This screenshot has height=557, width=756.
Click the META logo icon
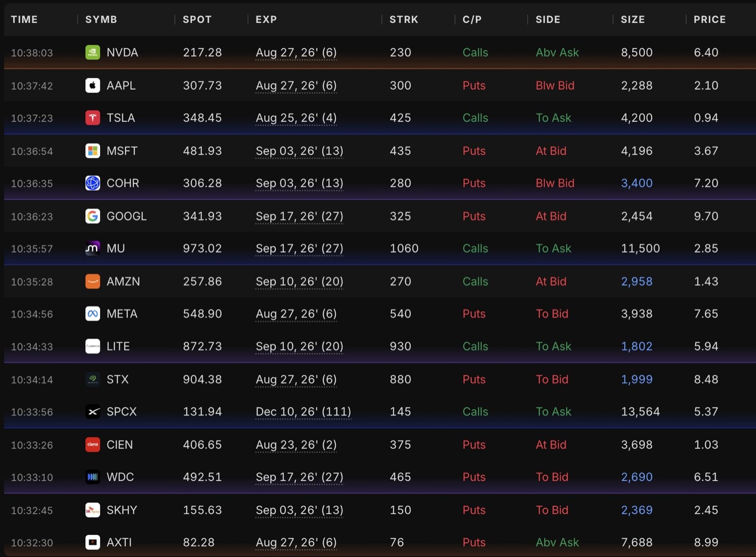[92, 314]
